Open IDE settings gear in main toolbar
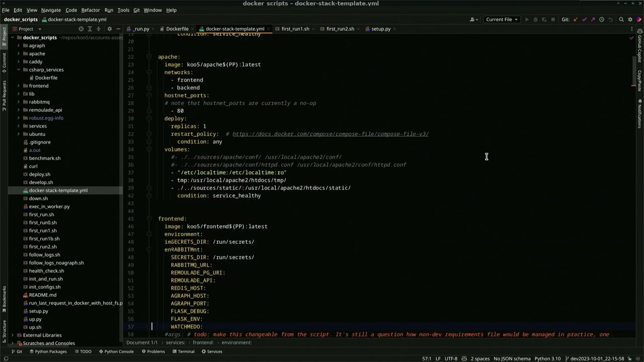The height and width of the screenshot is (362, 644). (x=630, y=20)
